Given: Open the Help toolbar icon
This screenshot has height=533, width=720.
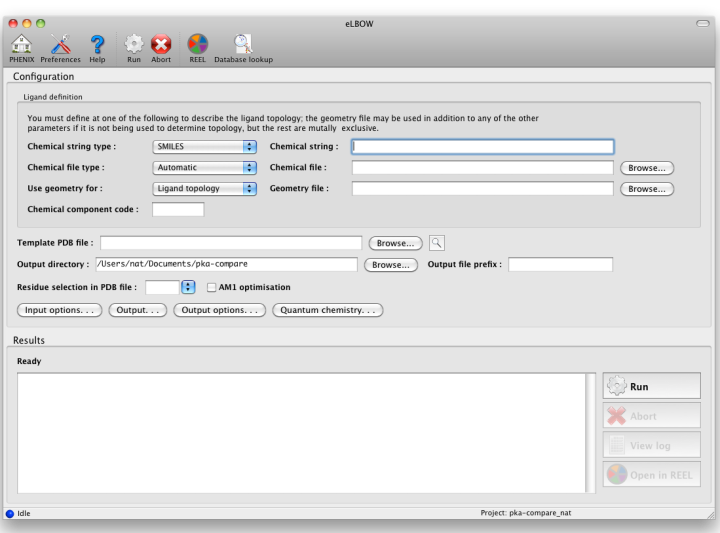Looking at the screenshot, I should pyautogui.click(x=97, y=43).
